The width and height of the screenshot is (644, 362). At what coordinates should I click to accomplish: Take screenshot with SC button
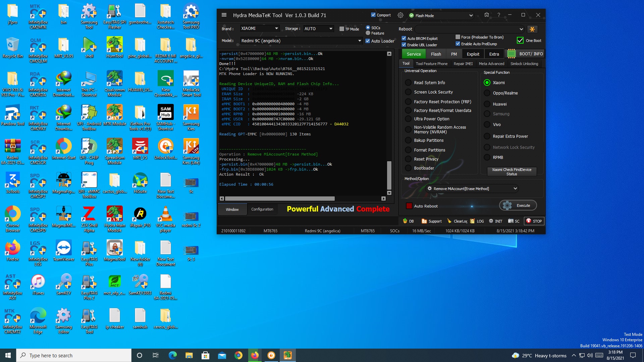click(x=514, y=221)
